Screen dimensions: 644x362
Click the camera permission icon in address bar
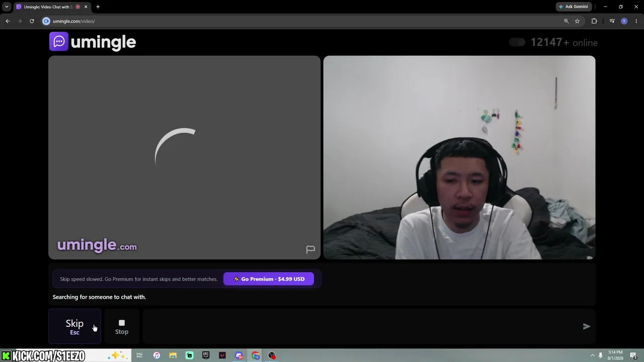tap(46, 21)
